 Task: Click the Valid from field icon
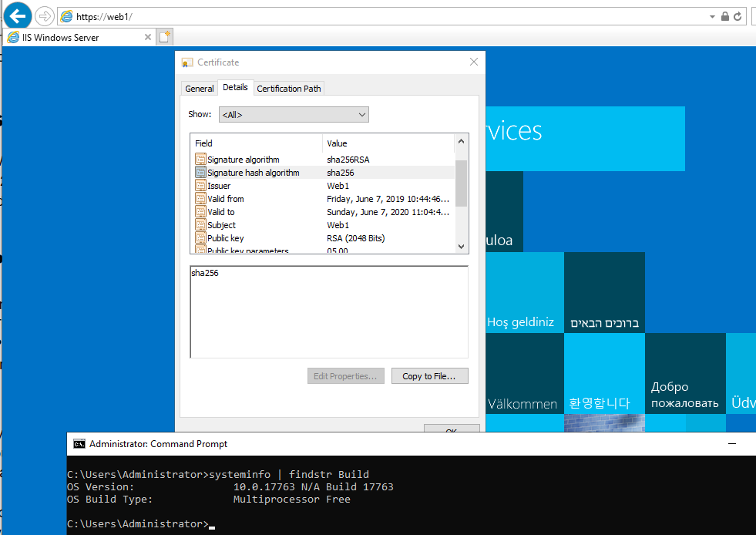pyautogui.click(x=200, y=198)
